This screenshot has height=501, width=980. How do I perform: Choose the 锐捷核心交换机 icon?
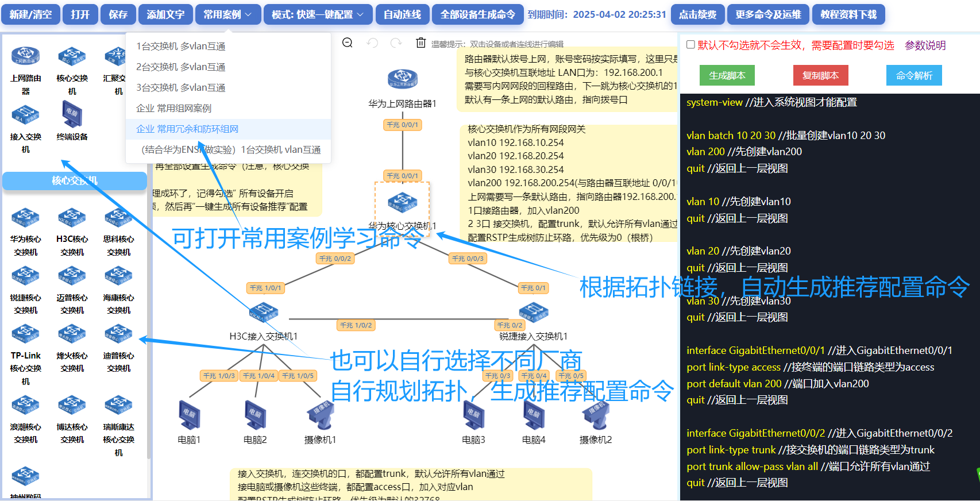click(x=25, y=277)
